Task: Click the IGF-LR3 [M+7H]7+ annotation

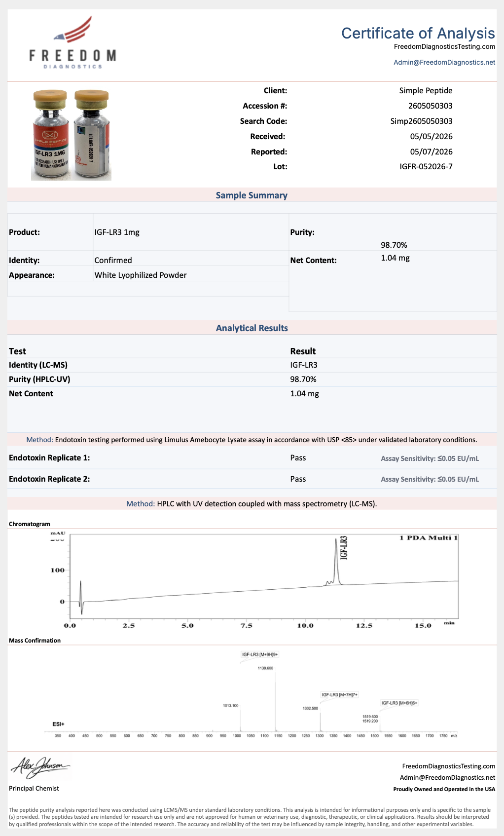Action: (x=340, y=695)
